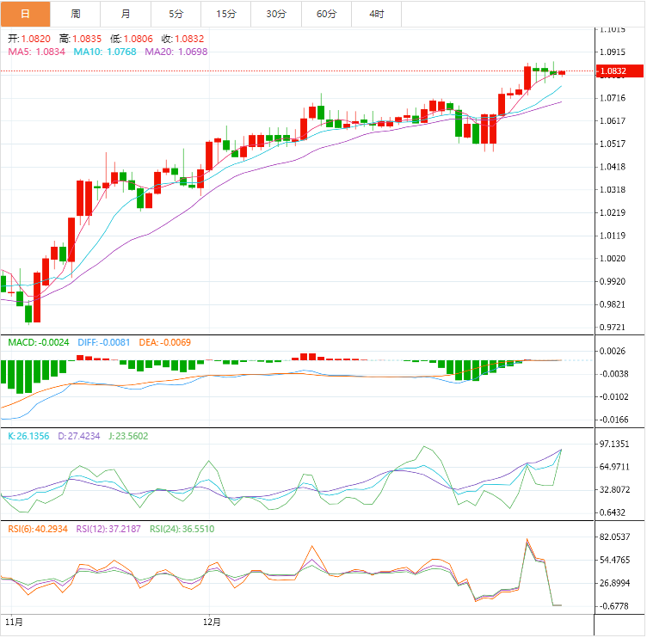Click the 11月 marker on time axis
647x644 pixels.
pos(13,621)
